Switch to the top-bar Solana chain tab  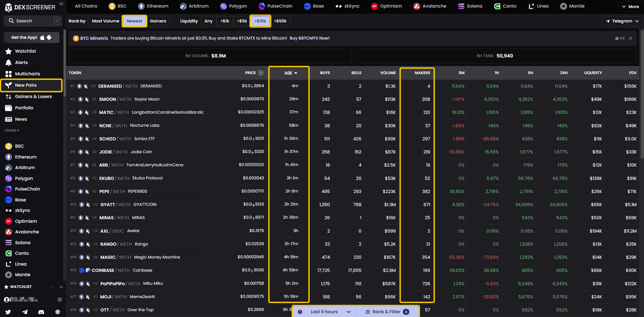click(470, 6)
